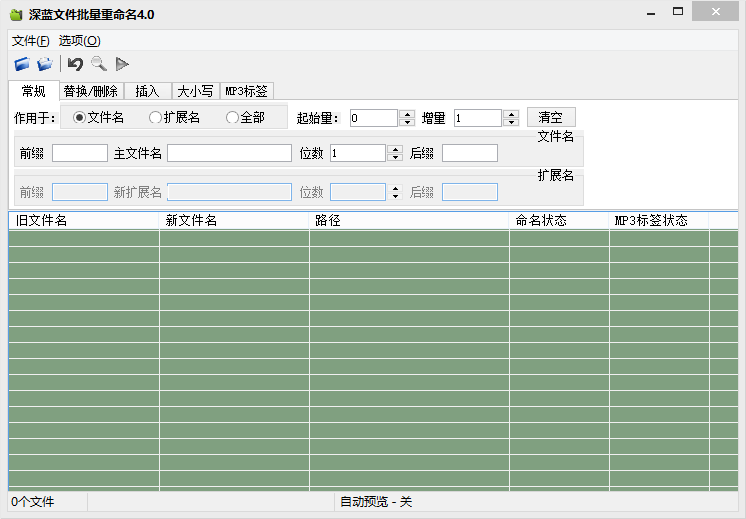746x519 pixels.
Task: Click the add files toolbar icon
Action: (45, 64)
